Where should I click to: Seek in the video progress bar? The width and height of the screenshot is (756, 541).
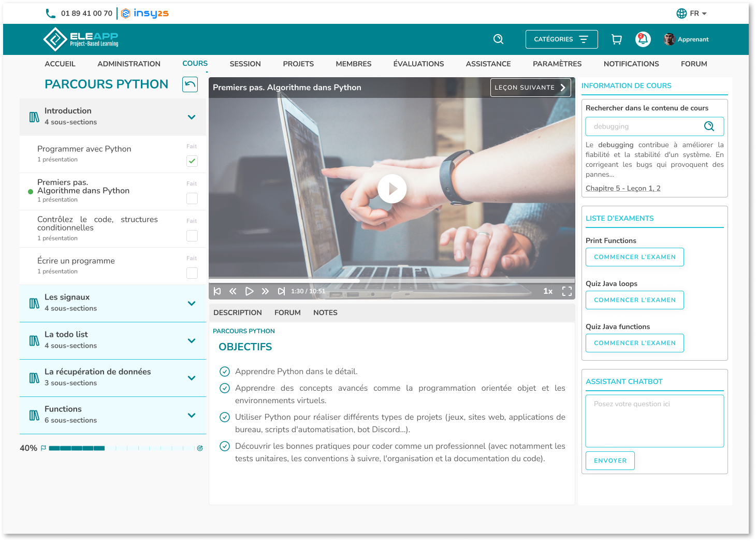392,281
